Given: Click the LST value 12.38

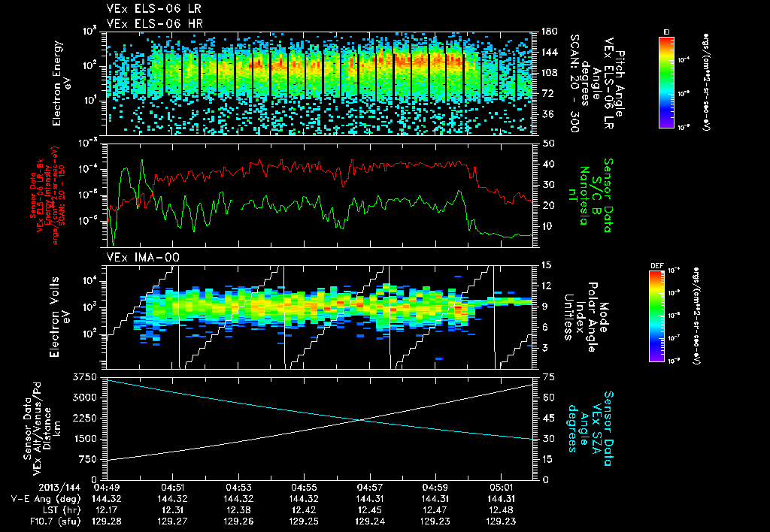Looking at the screenshot, I should tap(238, 510).
